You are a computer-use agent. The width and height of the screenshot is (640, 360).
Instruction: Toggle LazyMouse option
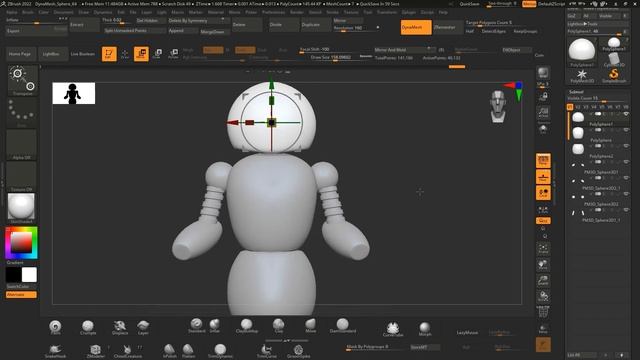(x=467, y=333)
